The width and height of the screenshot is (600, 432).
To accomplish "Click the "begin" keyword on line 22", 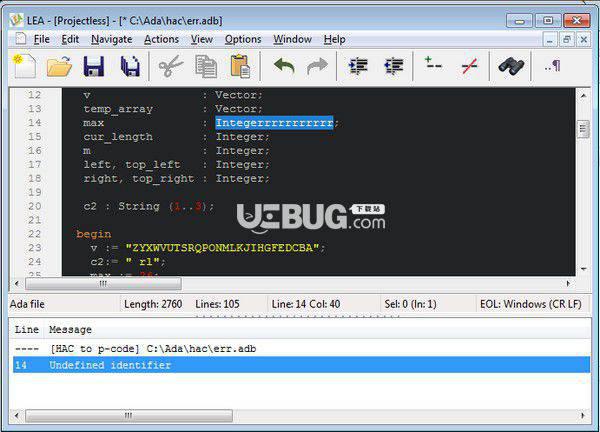I will tap(94, 234).
